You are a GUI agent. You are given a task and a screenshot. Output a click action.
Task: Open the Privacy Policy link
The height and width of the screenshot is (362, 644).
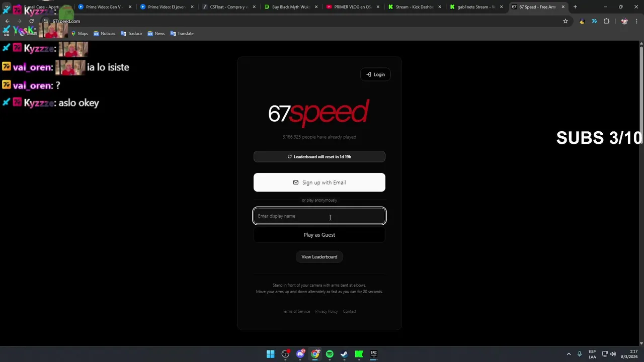(x=327, y=311)
